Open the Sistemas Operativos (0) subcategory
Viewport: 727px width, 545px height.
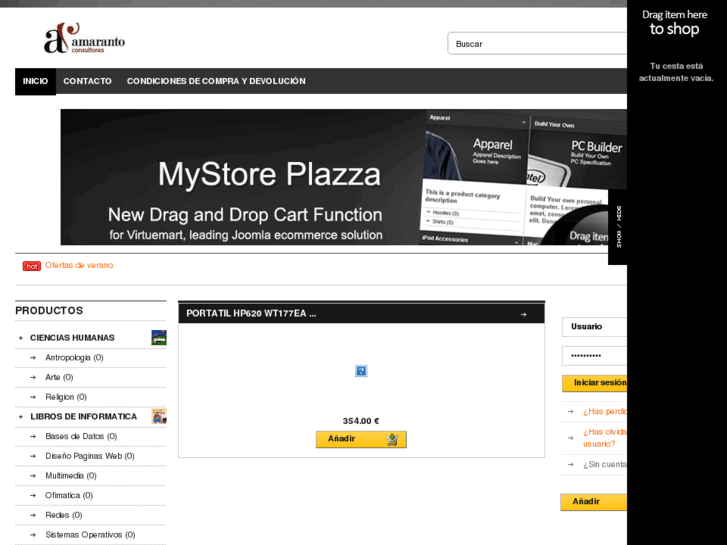tap(90, 535)
